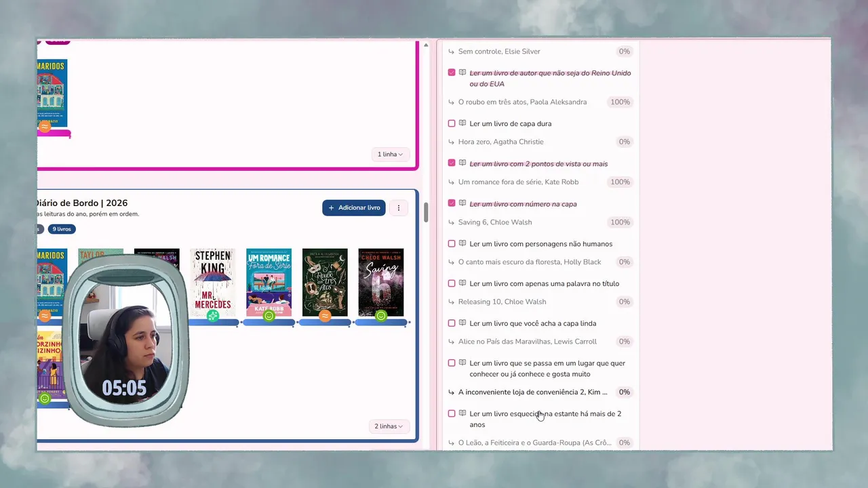This screenshot has width=868, height=488.
Task: Click the progress bar under Saving 6 cover
Action: click(381, 323)
